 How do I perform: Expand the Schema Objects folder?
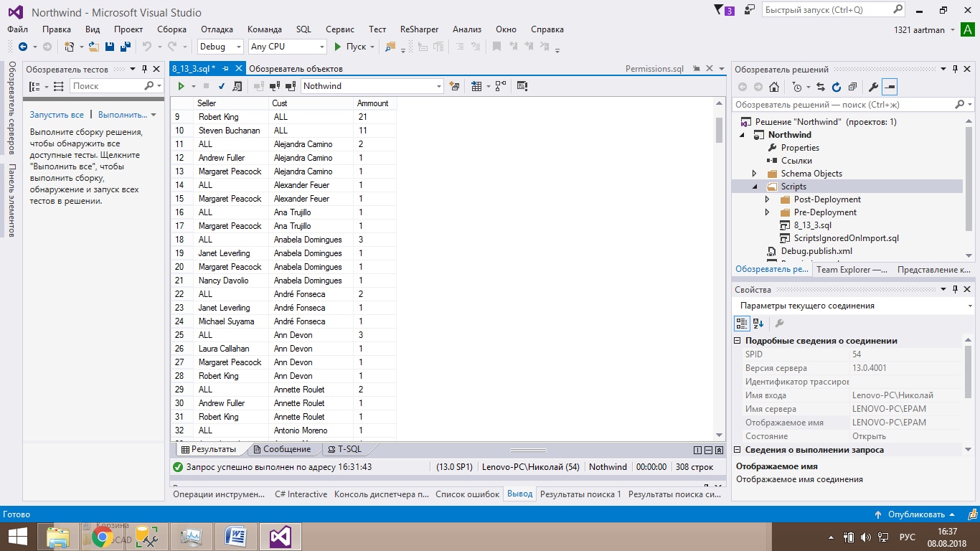pos(754,174)
